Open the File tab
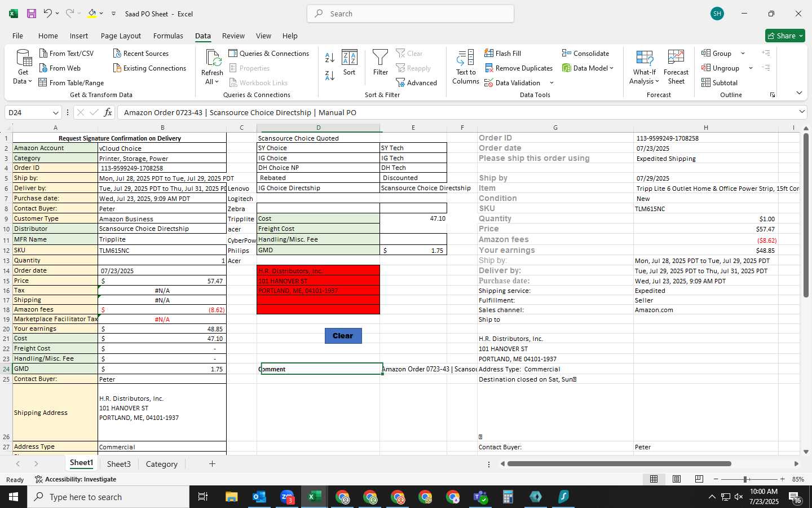This screenshot has height=508, width=812. tap(18, 36)
